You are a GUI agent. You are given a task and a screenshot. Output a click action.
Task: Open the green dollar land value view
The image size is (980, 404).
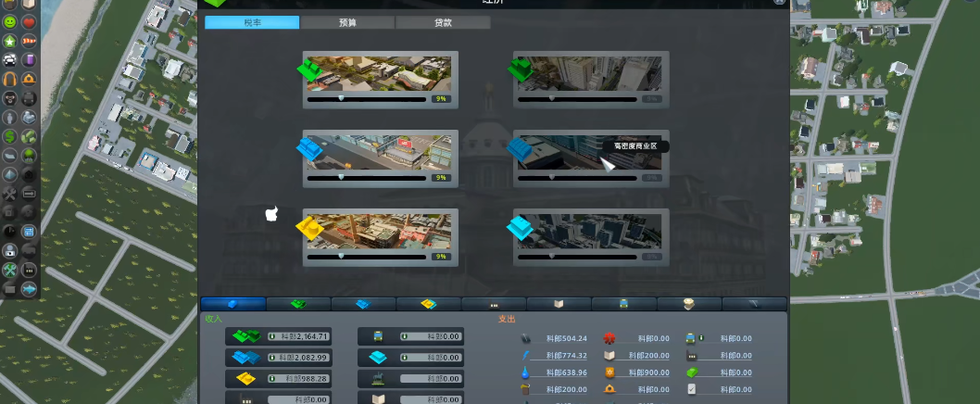coord(10,136)
